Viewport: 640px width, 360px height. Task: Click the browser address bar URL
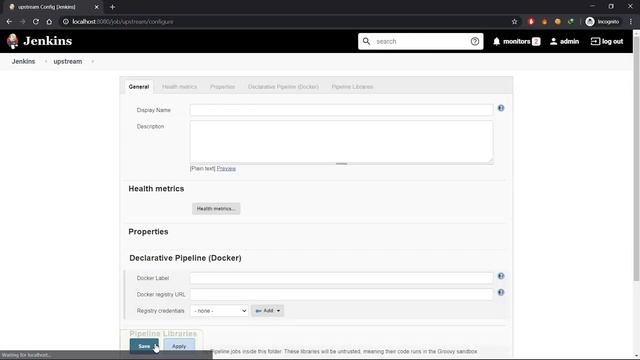[123, 22]
